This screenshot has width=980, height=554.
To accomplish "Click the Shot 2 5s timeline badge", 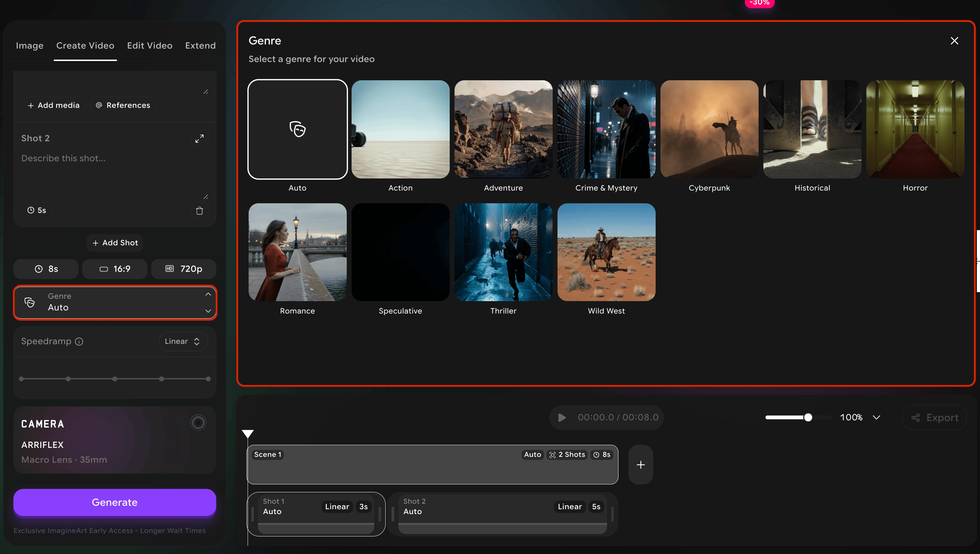I will [x=596, y=507].
